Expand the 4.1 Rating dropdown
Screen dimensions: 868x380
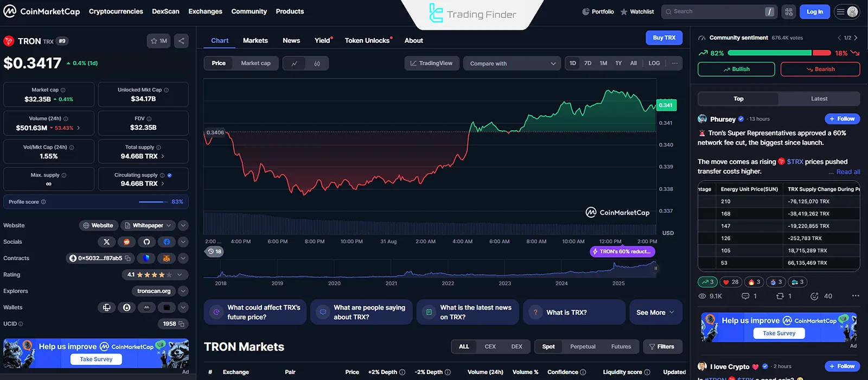click(155, 275)
